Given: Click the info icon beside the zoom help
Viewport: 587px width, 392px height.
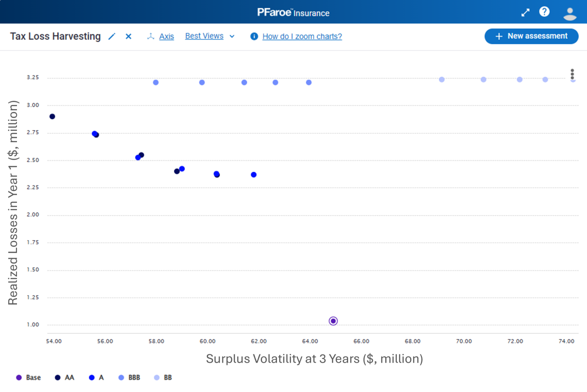Looking at the screenshot, I should pyautogui.click(x=254, y=37).
